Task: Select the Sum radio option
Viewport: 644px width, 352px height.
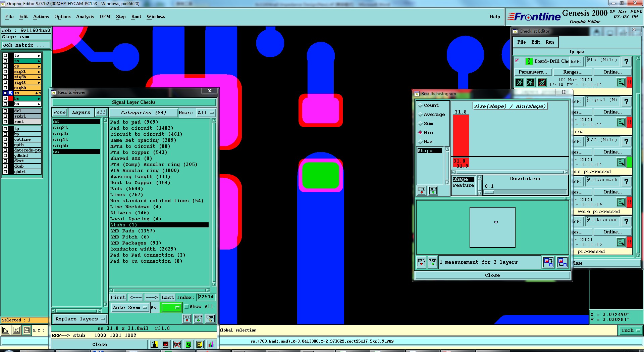Action: 426,124
